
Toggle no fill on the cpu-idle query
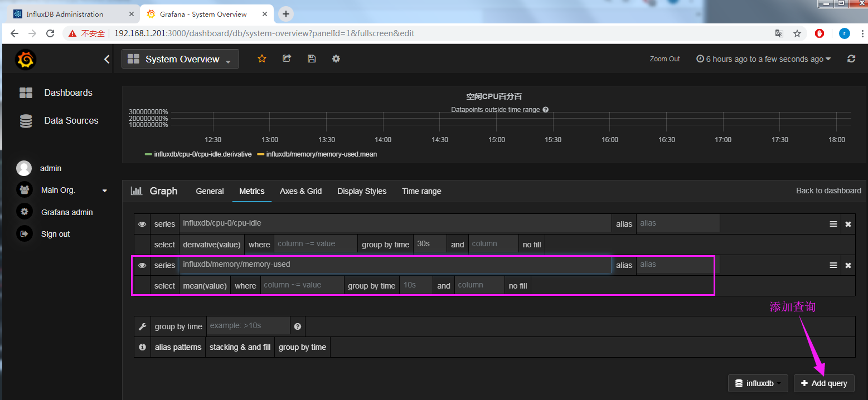(531, 245)
